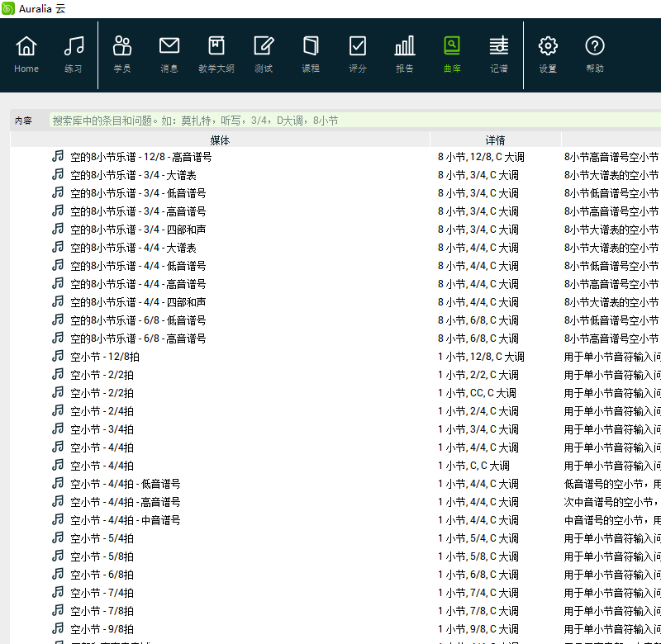The width and height of the screenshot is (661, 644).
Task: Click description 中音谱号的空小节 cell
Action: [x=611, y=520]
